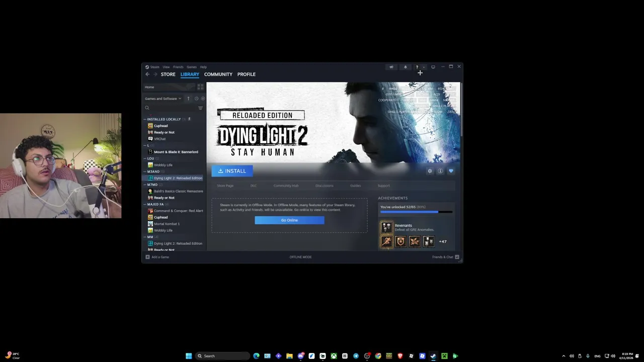Select the shield star achievement icon

(400, 242)
